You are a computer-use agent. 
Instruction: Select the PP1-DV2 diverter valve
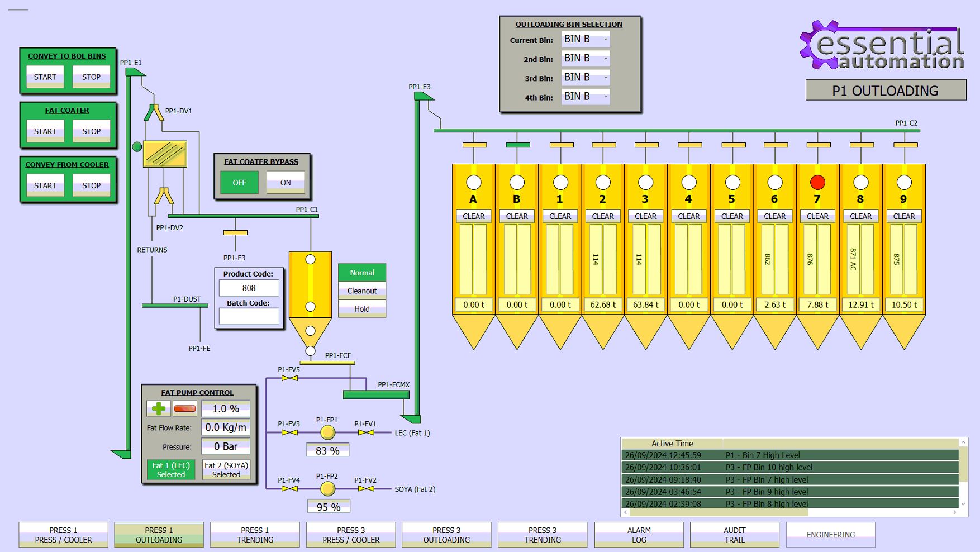tap(164, 196)
